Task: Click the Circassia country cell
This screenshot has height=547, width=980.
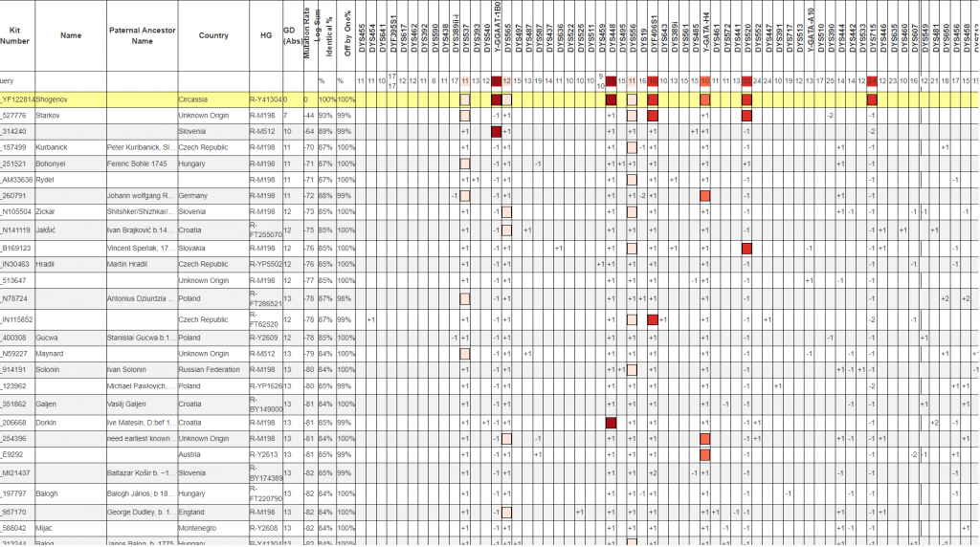Action: pyautogui.click(x=212, y=99)
